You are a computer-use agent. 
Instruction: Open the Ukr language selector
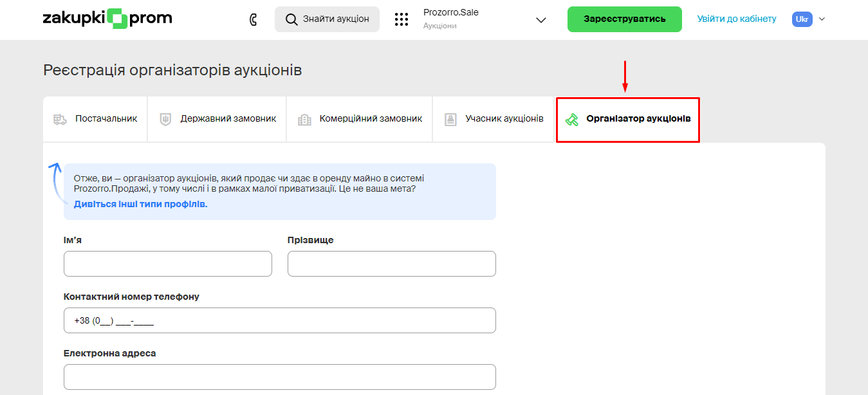(802, 19)
